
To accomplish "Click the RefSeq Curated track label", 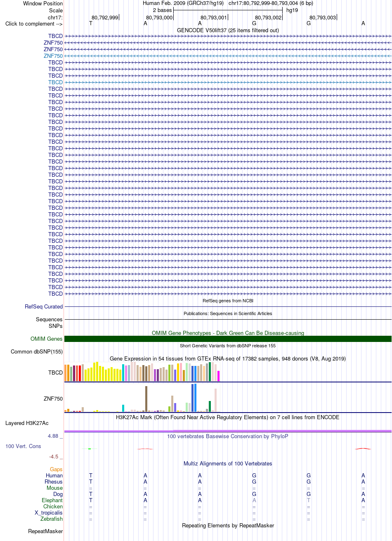I will [44, 307].
